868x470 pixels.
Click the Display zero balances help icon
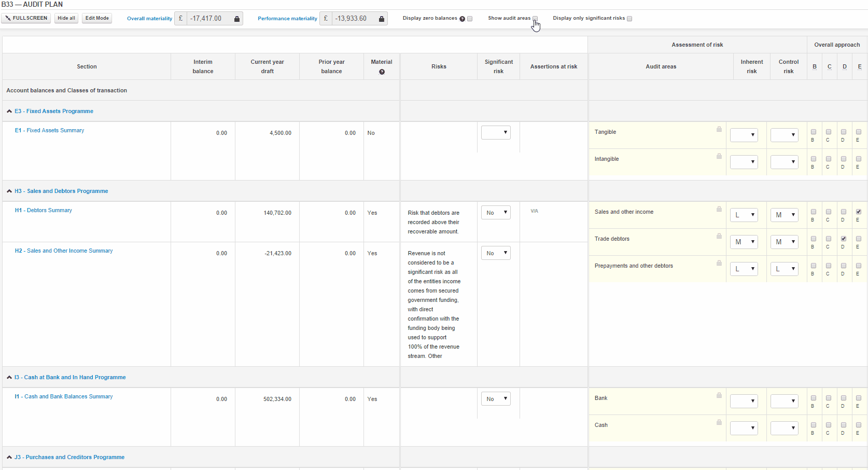(x=462, y=19)
